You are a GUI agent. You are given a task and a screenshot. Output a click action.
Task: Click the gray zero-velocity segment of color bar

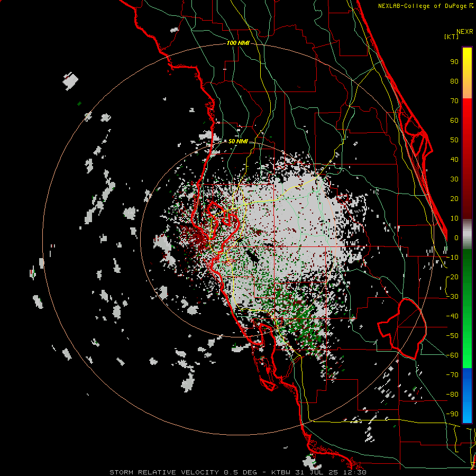tap(467, 234)
